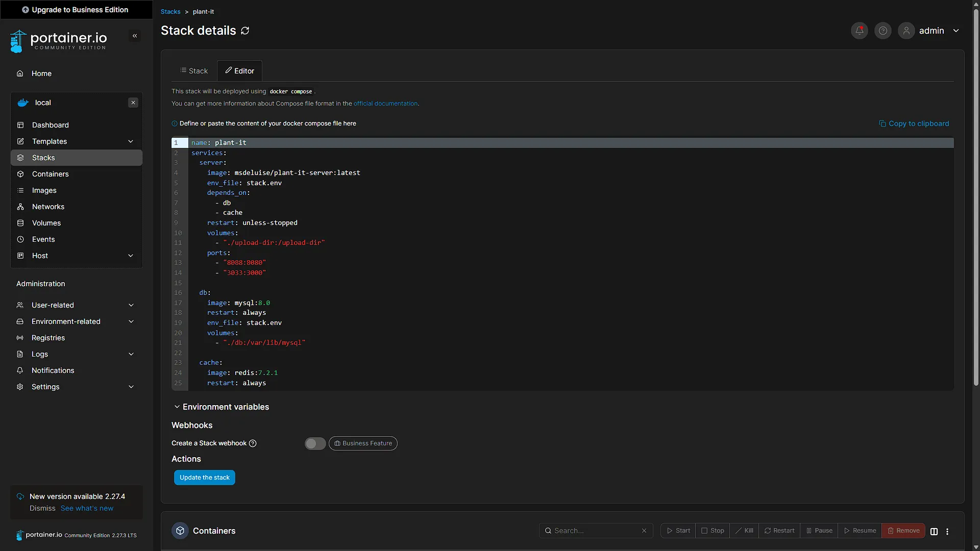Click the Remove containers button

tap(903, 531)
